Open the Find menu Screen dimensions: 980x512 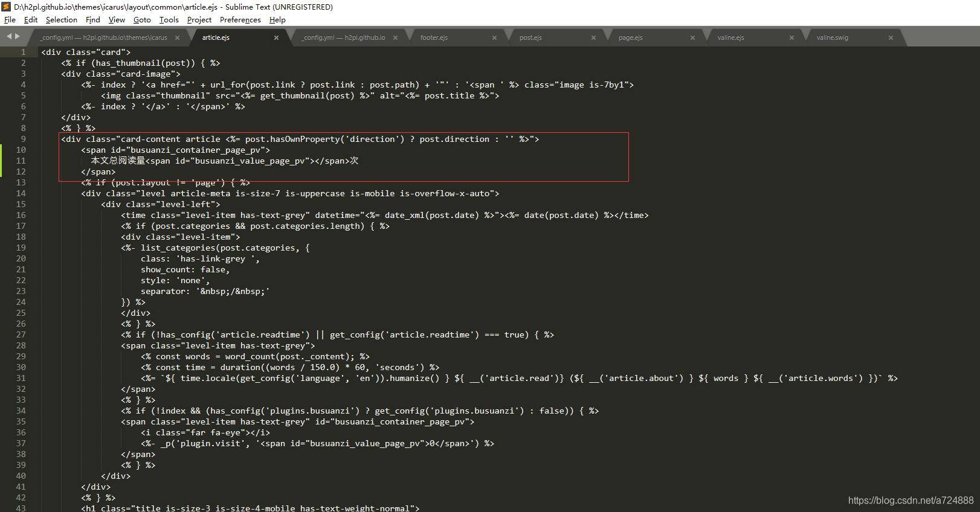click(x=92, y=20)
